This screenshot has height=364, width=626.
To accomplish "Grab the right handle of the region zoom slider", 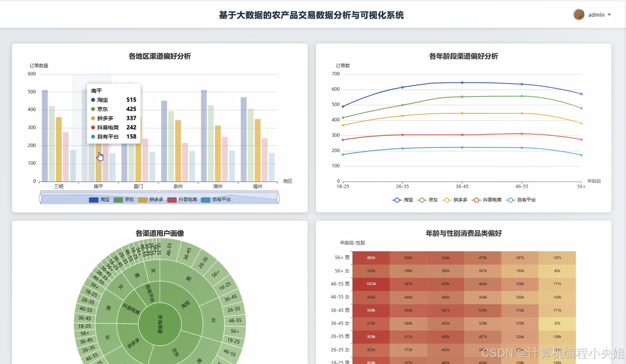I will pyautogui.click(x=278, y=198).
